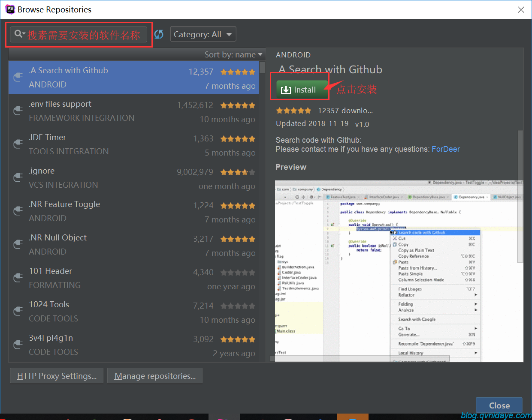
Task: Click the refresh repositories icon
Action: pos(159,34)
